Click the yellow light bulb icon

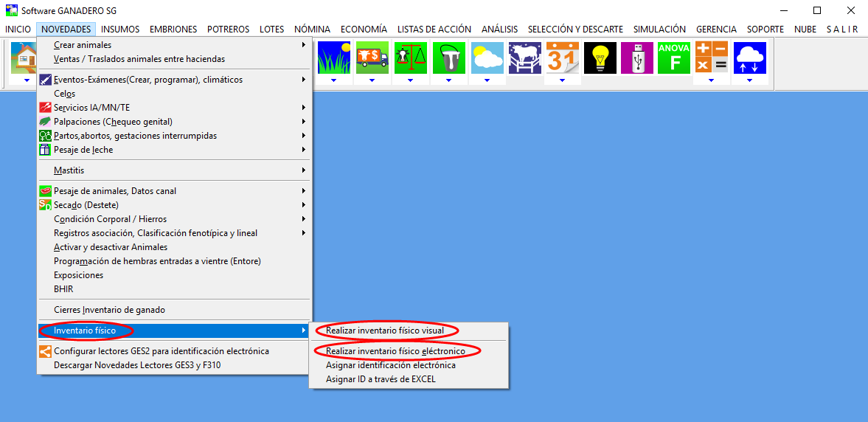click(x=600, y=58)
